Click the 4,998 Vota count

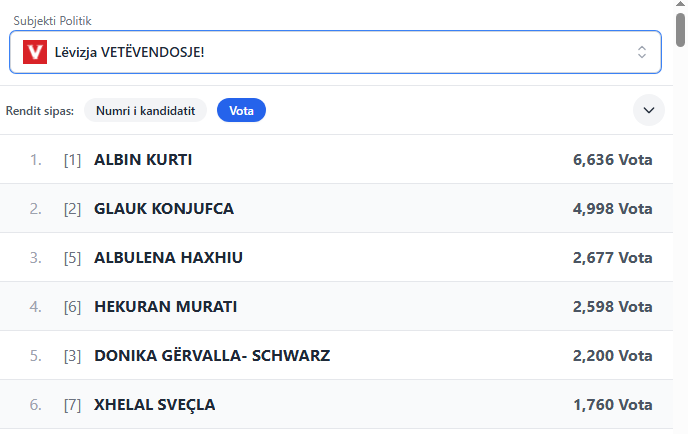(613, 208)
